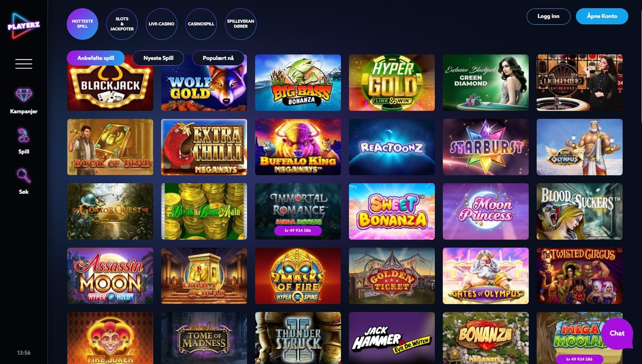
Task: Select Hotteste Spill category circle
Action: click(82, 24)
